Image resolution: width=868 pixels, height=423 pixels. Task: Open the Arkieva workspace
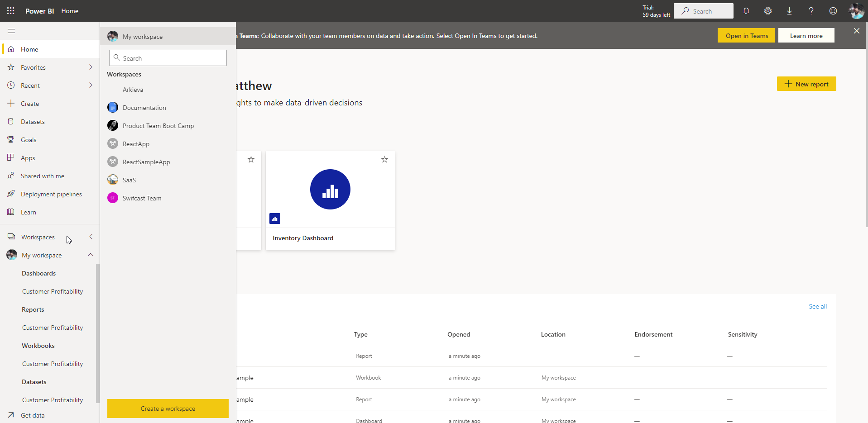168,90
